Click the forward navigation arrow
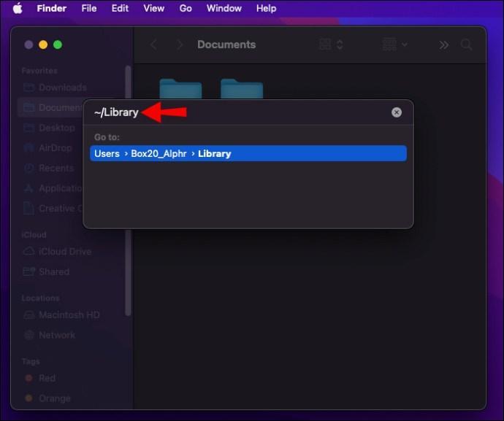 177,45
